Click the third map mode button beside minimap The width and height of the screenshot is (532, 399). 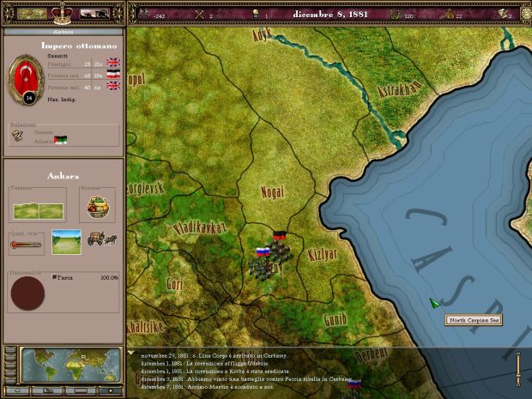tap(10, 365)
